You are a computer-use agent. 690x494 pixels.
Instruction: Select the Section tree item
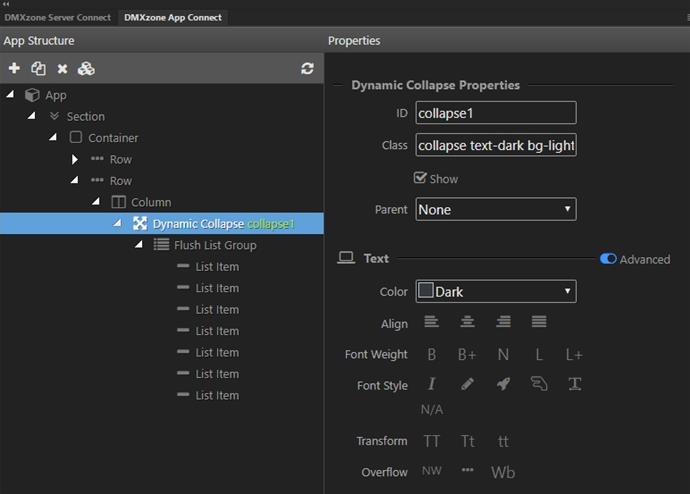[x=86, y=117]
